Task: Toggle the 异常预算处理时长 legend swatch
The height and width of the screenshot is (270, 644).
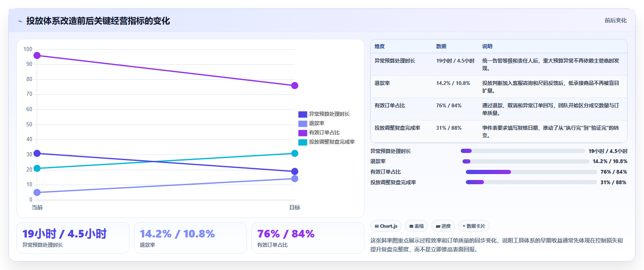Action: coord(303,114)
